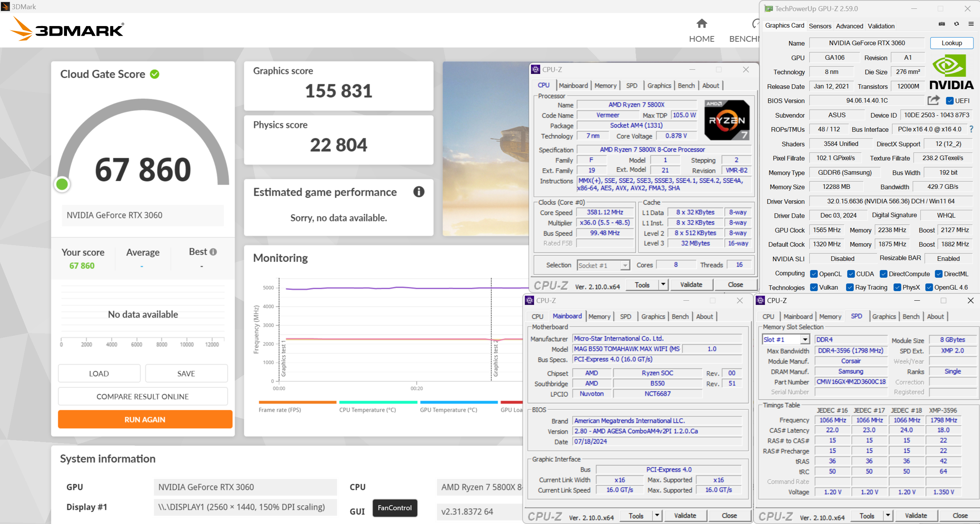
Task: Open the GPU-Z hamburger menu
Action: click(x=971, y=24)
